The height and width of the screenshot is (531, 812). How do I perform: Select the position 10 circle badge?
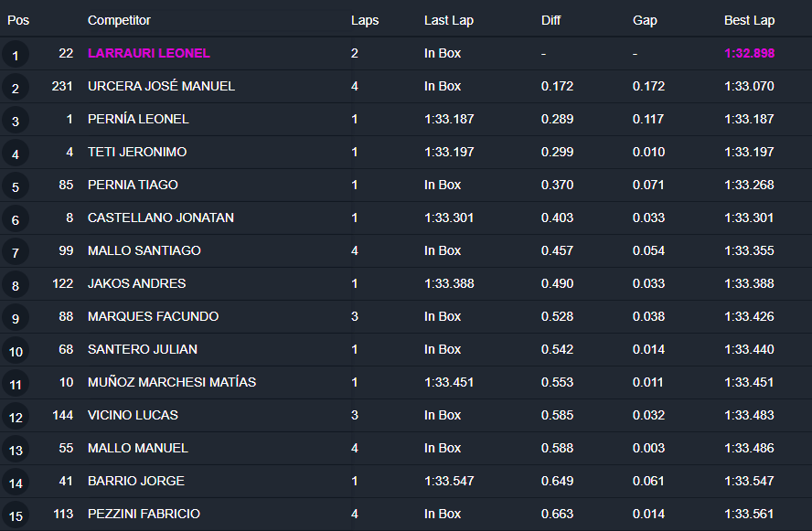click(x=15, y=351)
